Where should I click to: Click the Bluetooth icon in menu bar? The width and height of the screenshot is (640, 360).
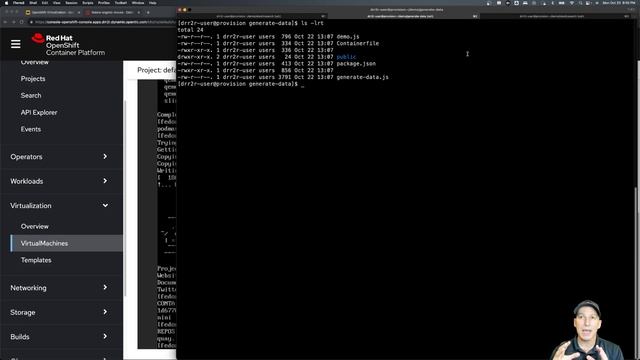click(553, 3)
